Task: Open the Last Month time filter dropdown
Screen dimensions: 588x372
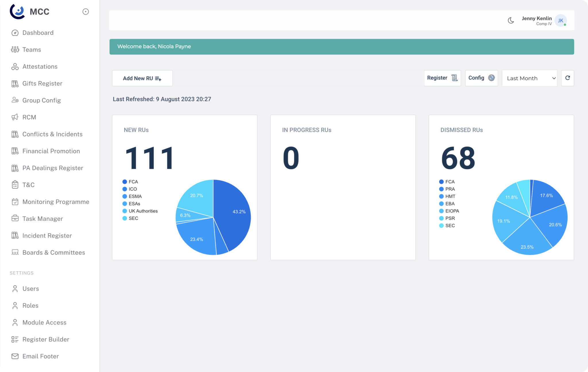Action: [x=529, y=78]
